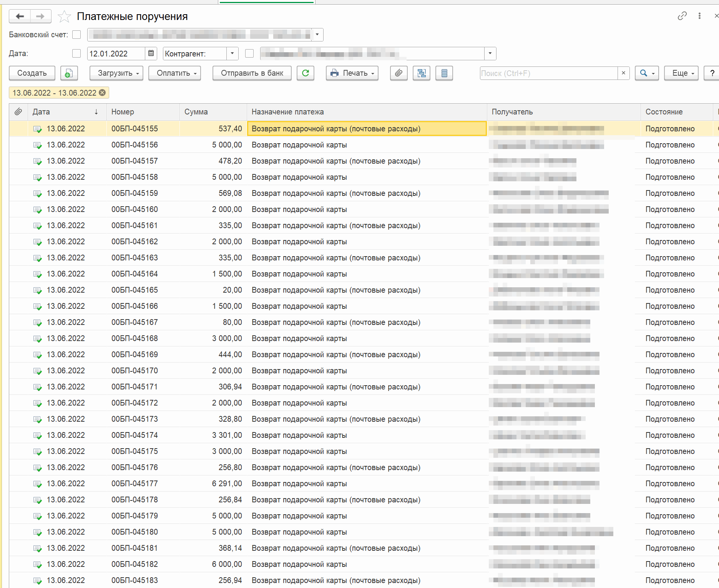This screenshot has height=588, width=719.
Task: Click into the Поиск (Ctrl+F) search field
Action: click(548, 73)
